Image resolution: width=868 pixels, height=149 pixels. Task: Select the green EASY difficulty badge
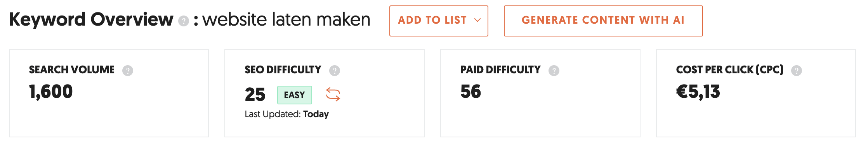(295, 95)
